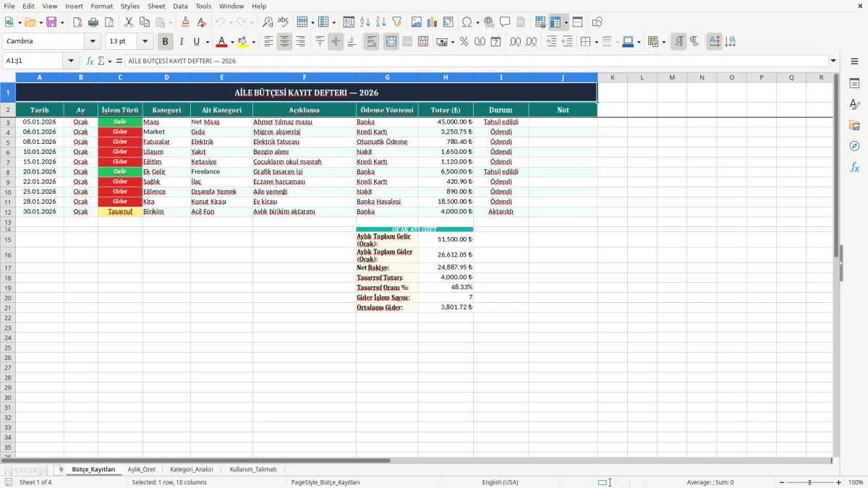The height and width of the screenshot is (488, 868).
Task: Open the Tools menu
Action: coord(203,6)
